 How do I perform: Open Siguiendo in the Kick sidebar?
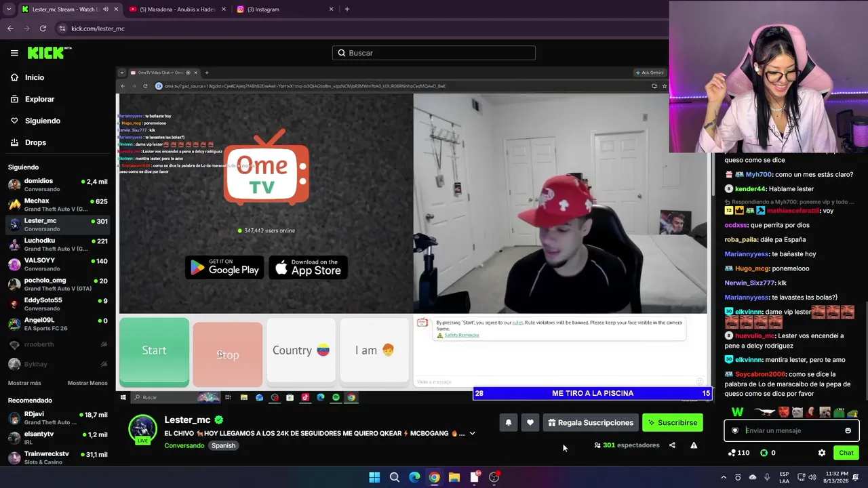pos(43,121)
